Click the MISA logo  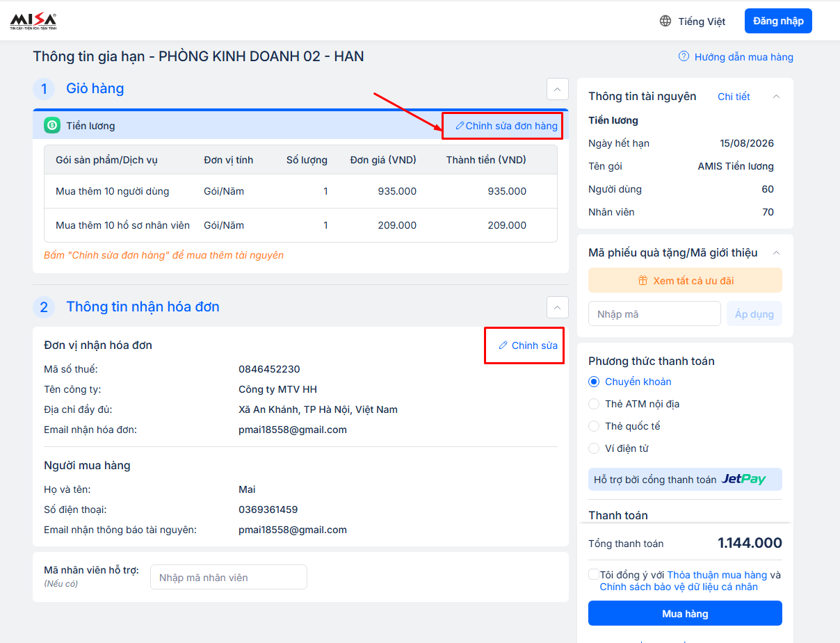coord(33,21)
